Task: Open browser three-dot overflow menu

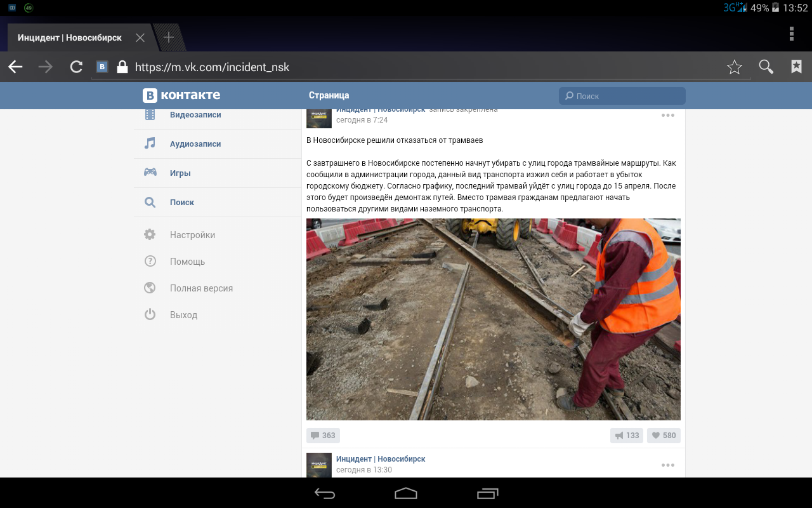Action: pyautogui.click(x=791, y=34)
